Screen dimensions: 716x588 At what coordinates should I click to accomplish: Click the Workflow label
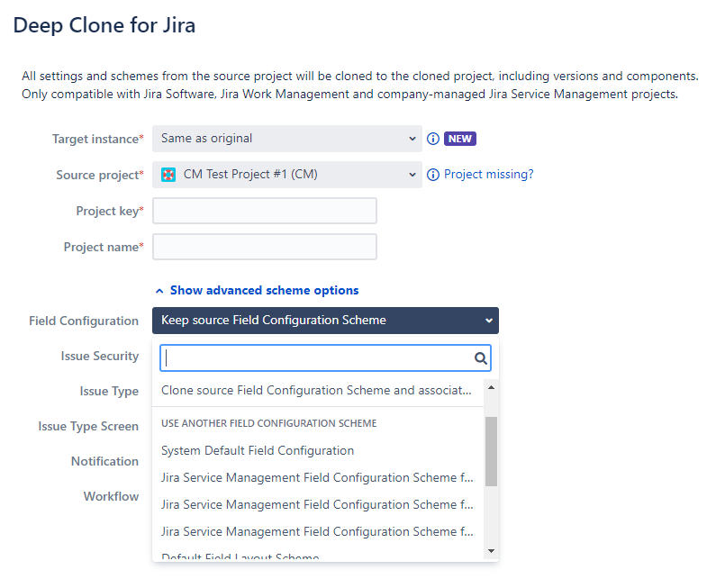click(x=111, y=497)
